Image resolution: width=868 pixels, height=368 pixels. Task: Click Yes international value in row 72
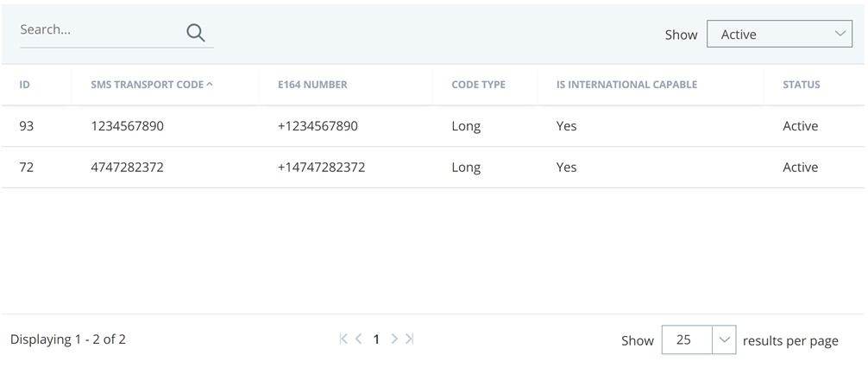pos(566,167)
